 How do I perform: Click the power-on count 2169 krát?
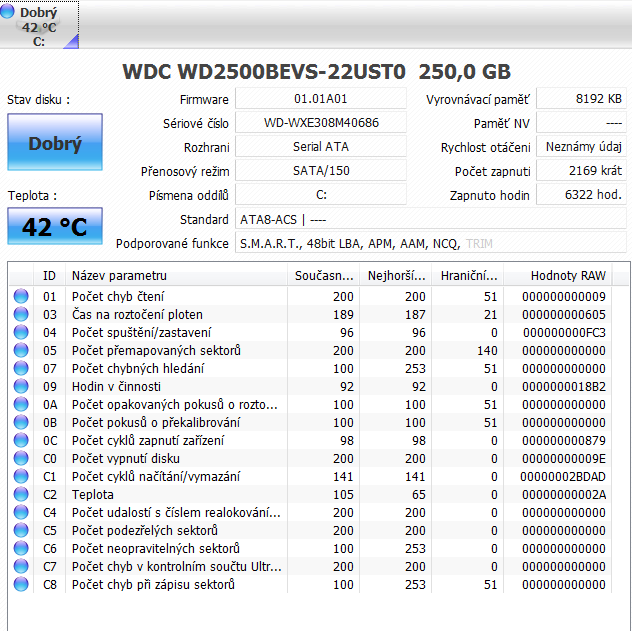pos(581,171)
